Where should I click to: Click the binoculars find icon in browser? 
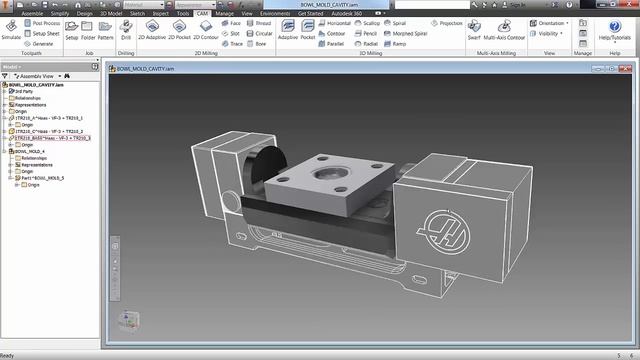point(67,76)
